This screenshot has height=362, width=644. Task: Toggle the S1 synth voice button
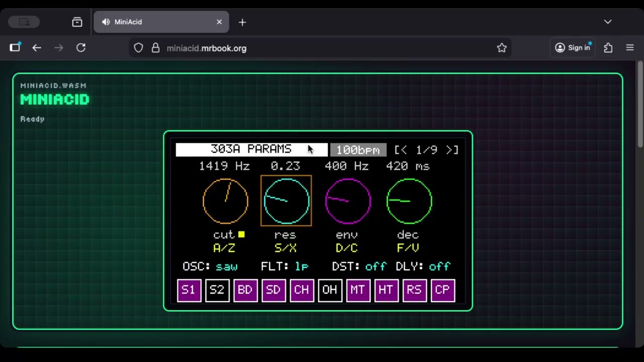click(x=189, y=291)
